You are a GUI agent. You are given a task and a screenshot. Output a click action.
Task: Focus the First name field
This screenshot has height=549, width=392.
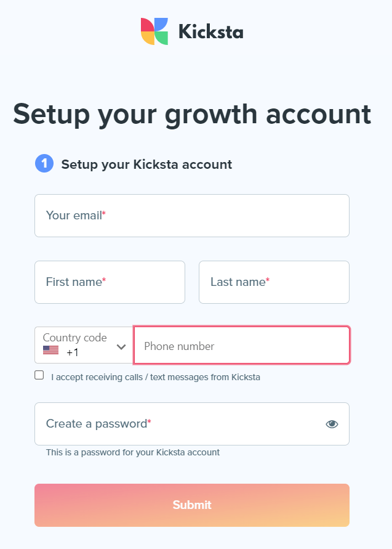point(110,282)
